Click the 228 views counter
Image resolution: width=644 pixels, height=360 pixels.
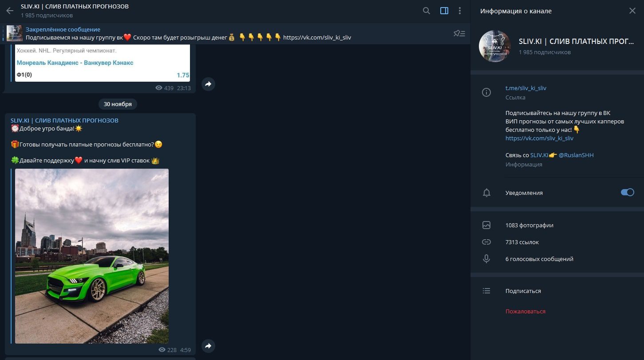coord(167,350)
